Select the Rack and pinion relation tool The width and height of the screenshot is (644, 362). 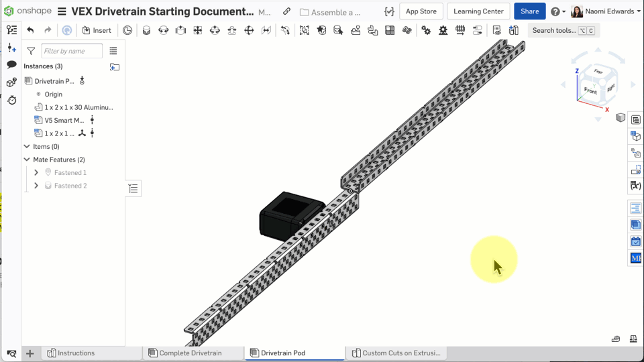pyautogui.click(x=443, y=30)
